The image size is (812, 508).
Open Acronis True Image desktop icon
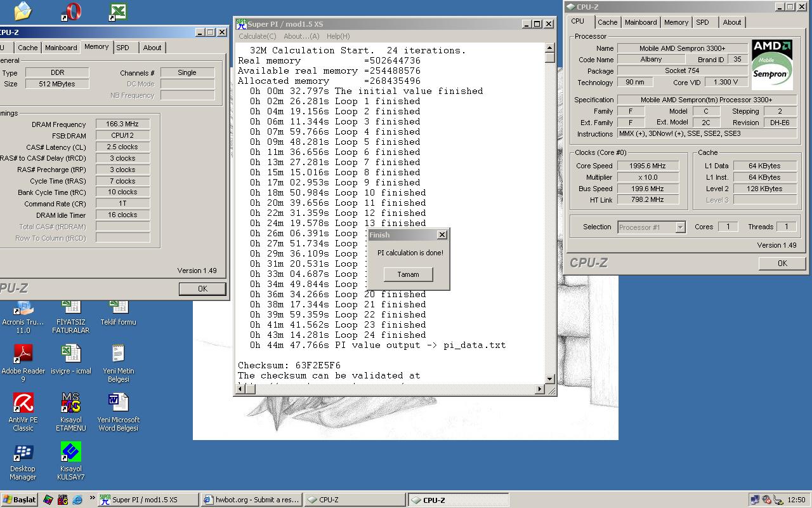(x=23, y=309)
